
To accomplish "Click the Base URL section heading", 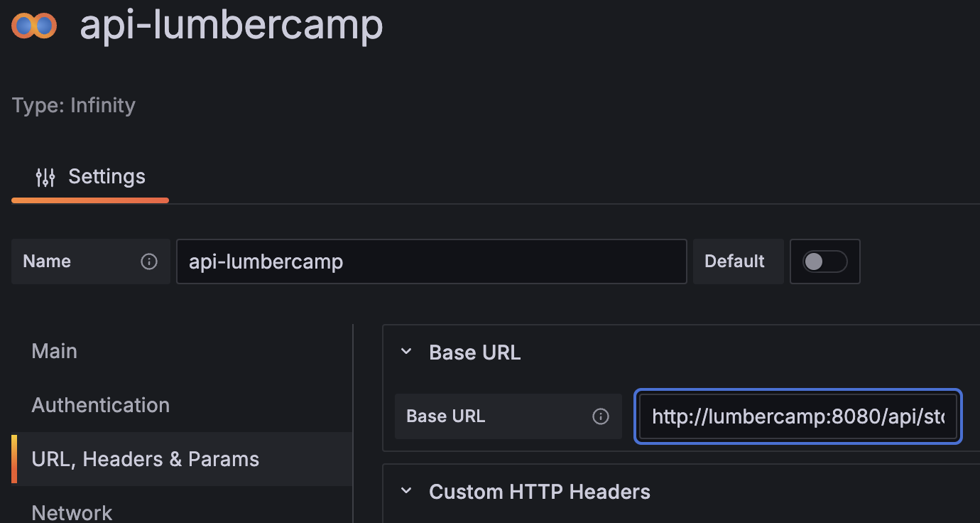I will pos(475,352).
